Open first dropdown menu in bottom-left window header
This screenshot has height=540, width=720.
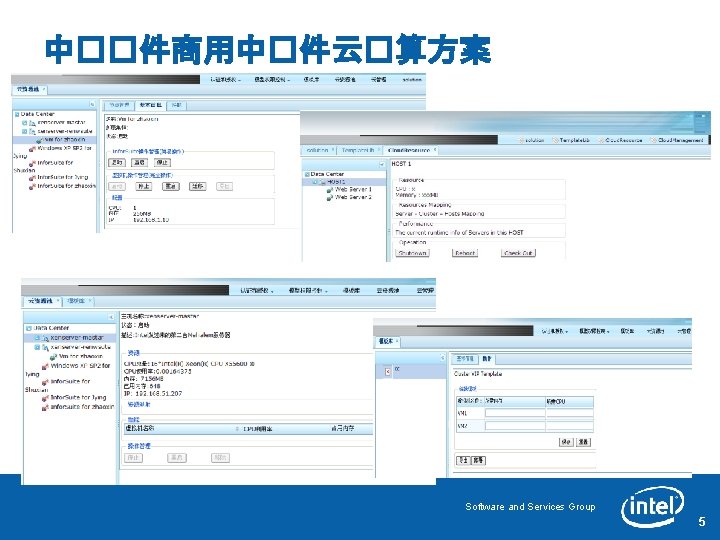click(257, 290)
